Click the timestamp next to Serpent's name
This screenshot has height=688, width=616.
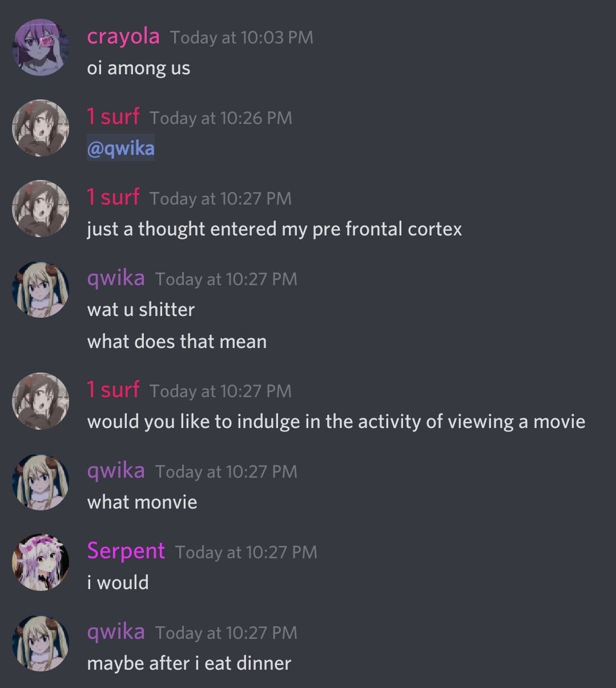(246, 552)
